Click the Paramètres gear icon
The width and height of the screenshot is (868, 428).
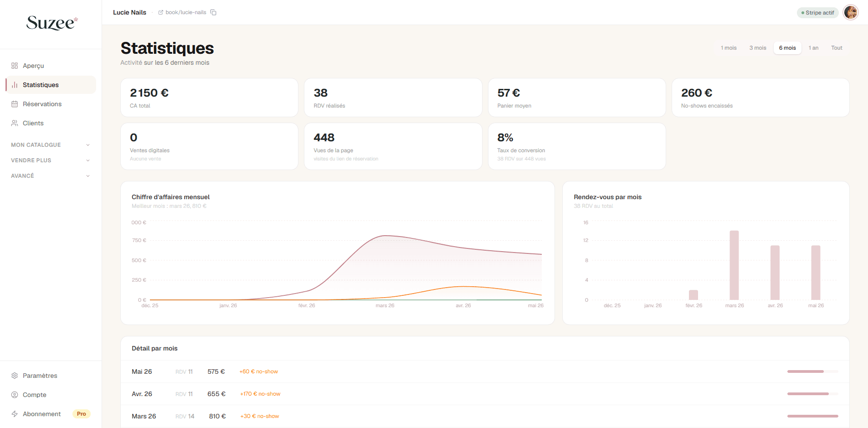(x=15, y=376)
